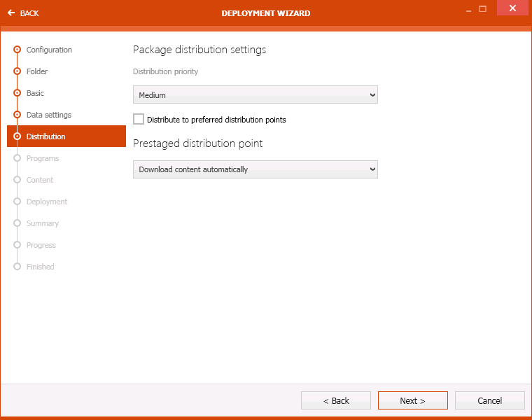Image resolution: width=532 pixels, height=420 pixels.
Task: Cancel the deployment wizard
Action: (x=489, y=400)
